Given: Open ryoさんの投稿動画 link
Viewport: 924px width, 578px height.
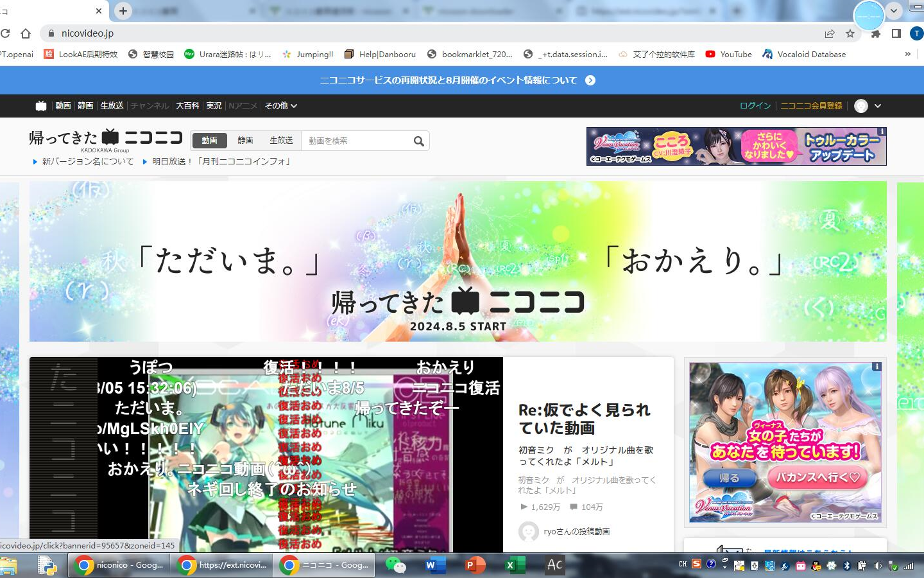Looking at the screenshot, I should pos(576,532).
